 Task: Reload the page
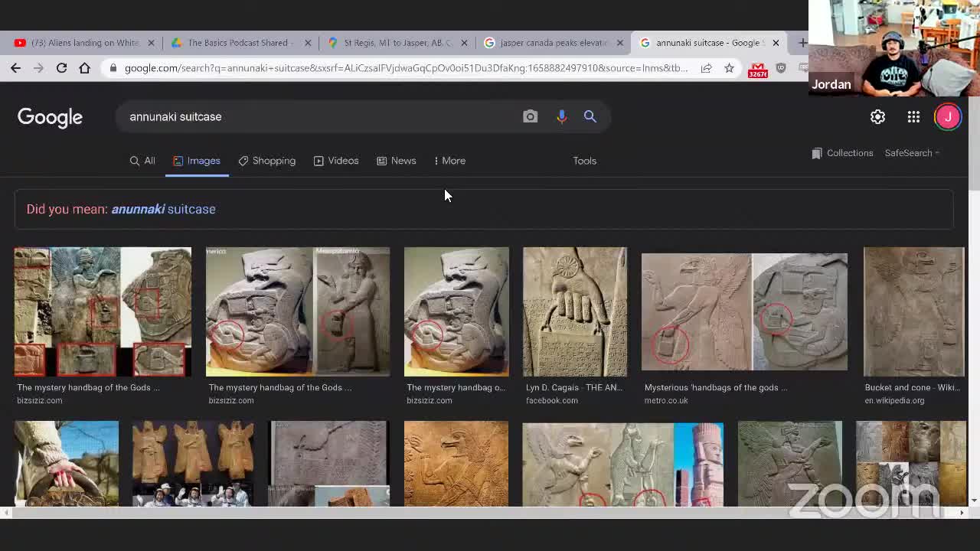[x=61, y=68]
